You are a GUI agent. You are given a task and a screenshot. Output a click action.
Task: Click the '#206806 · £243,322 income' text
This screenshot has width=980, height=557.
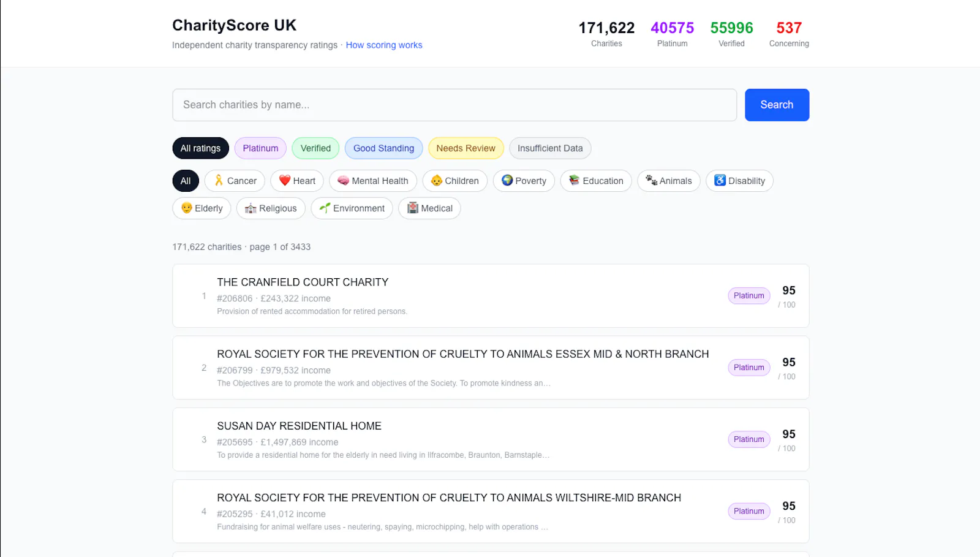coord(274,298)
